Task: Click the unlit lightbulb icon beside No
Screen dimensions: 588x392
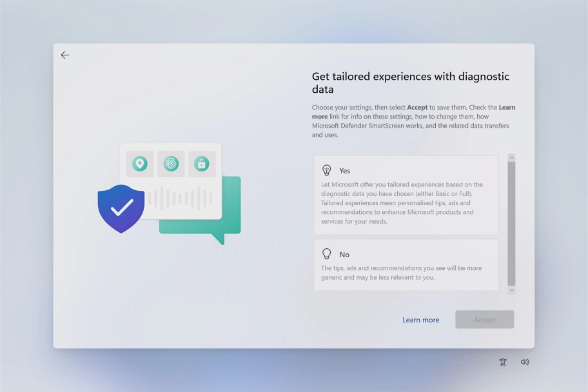Action: click(327, 254)
